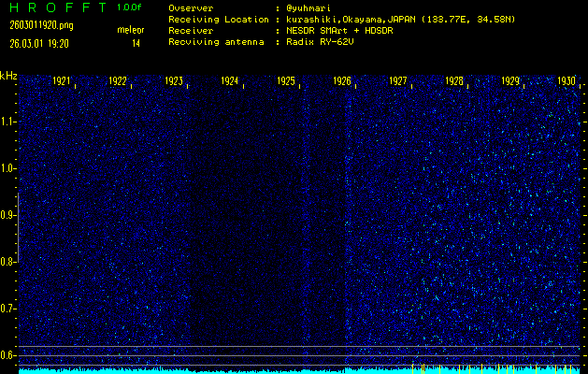This screenshot has width=588, height=374.
Task: Click the Recviving antenna label
Action: (216, 42)
